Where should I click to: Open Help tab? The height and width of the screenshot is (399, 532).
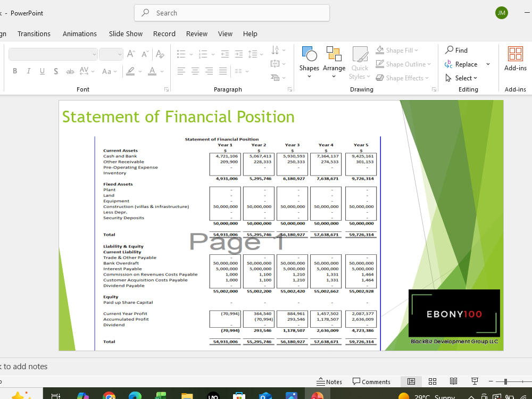250,34
